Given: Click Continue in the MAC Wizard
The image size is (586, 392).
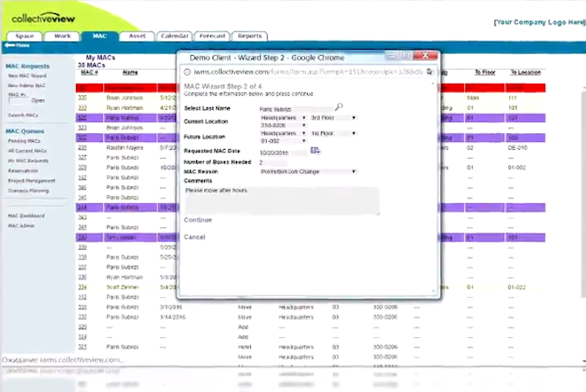Looking at the screenshot, I should click(x=198, y=220).
